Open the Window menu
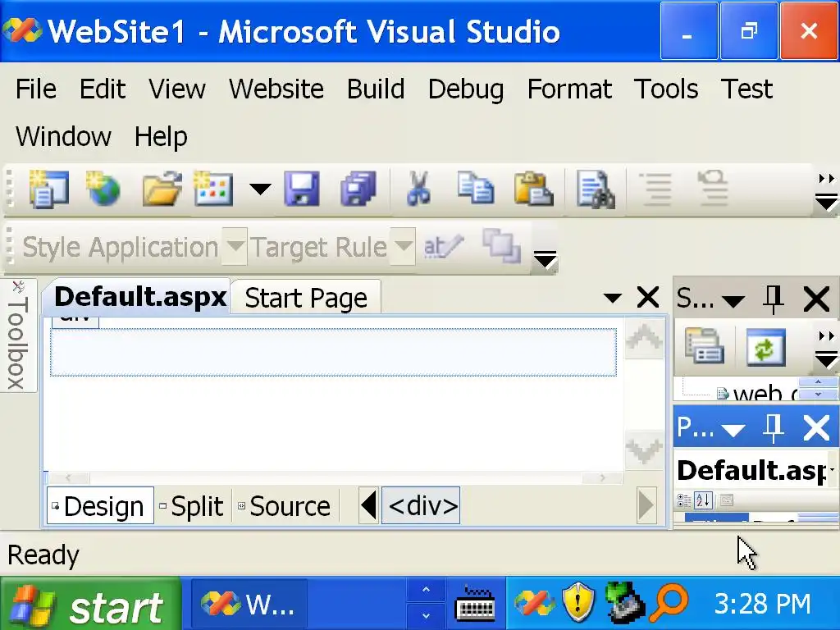The width and height of the screenshot is (840, 630). (64, 136)
